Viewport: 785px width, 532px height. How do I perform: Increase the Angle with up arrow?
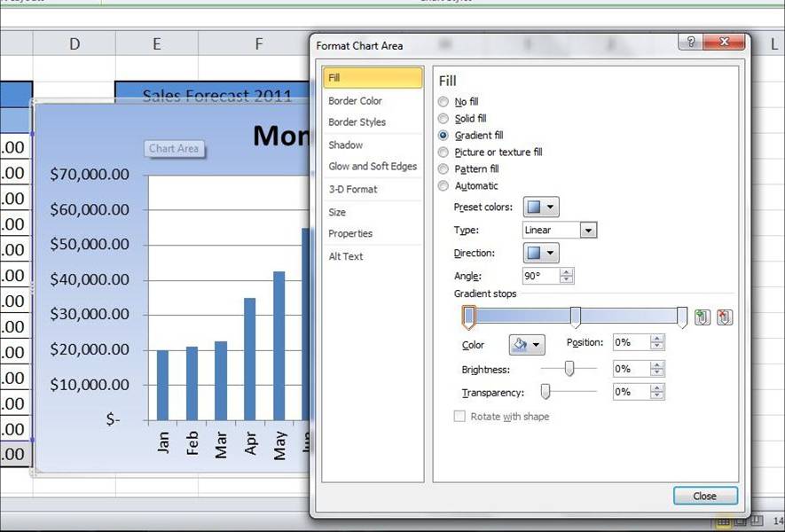point(566,272)
